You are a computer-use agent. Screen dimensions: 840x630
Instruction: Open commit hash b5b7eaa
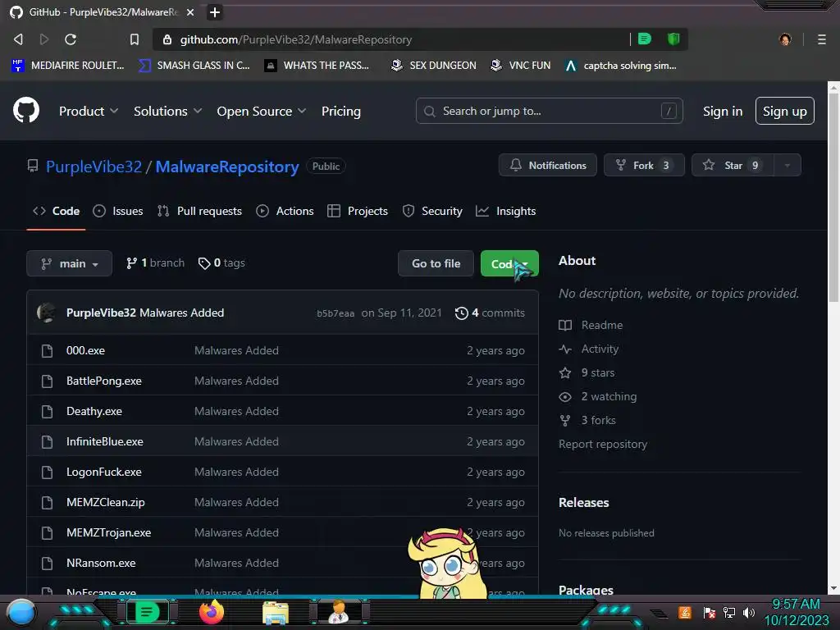[336, 313]
